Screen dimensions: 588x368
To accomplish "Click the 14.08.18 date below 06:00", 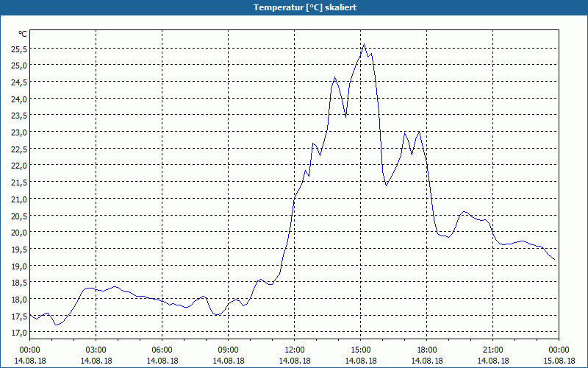I will (162, 361).
